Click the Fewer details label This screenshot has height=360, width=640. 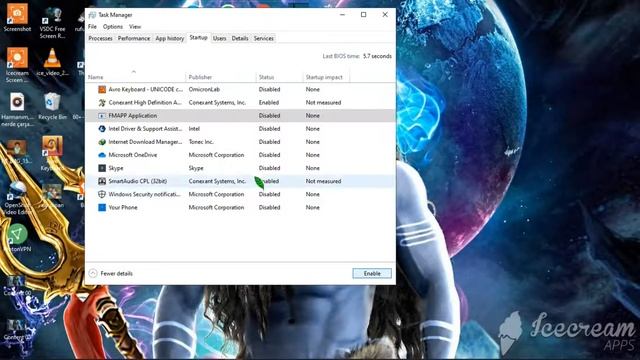point(116,273)
